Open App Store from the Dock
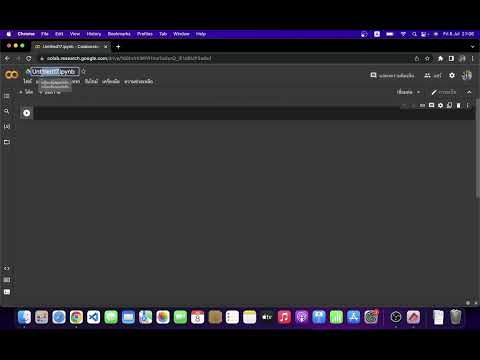 pyautogui.click(x=354, y=317)
